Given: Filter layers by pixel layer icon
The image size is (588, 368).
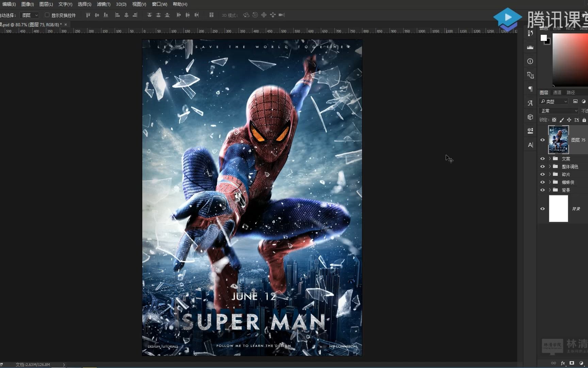Looking at the screenshot, I should click(575, 101).
